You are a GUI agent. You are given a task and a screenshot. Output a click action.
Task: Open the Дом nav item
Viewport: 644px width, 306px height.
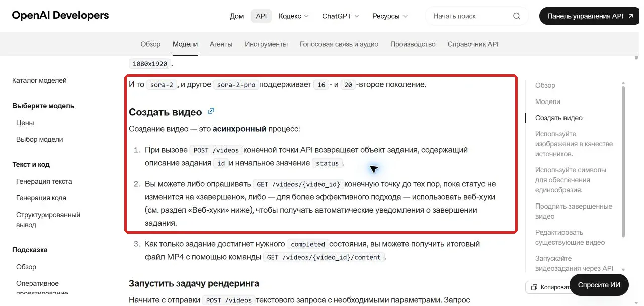(236, 16)
